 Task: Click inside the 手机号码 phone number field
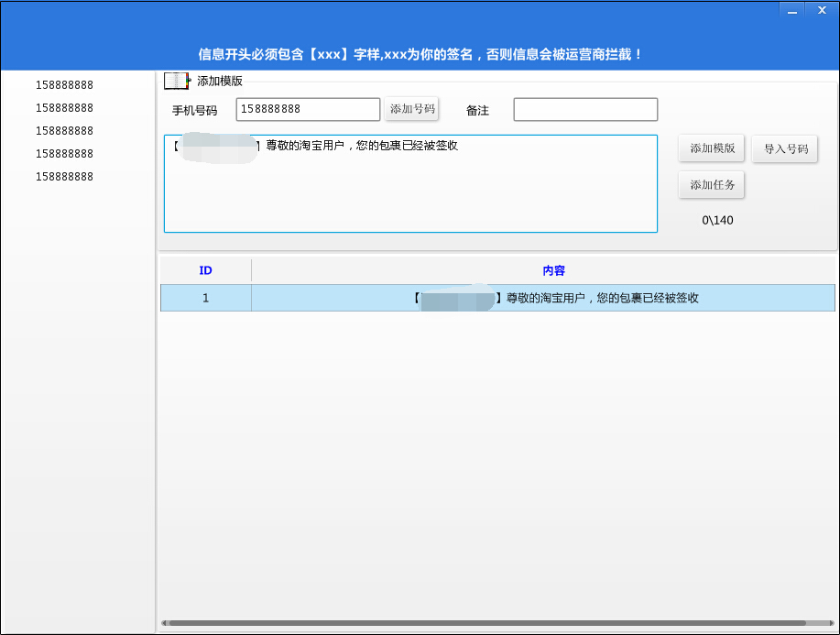(307, 108)
